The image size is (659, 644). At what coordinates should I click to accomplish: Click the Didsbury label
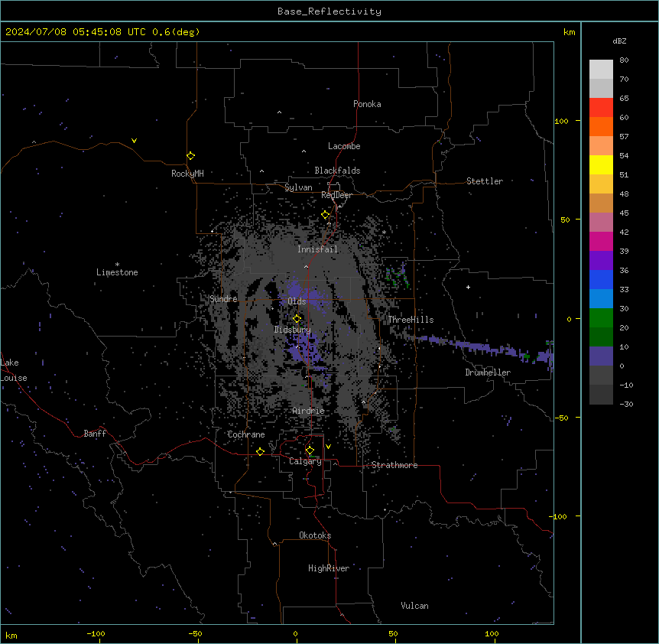tap(293, 330)
